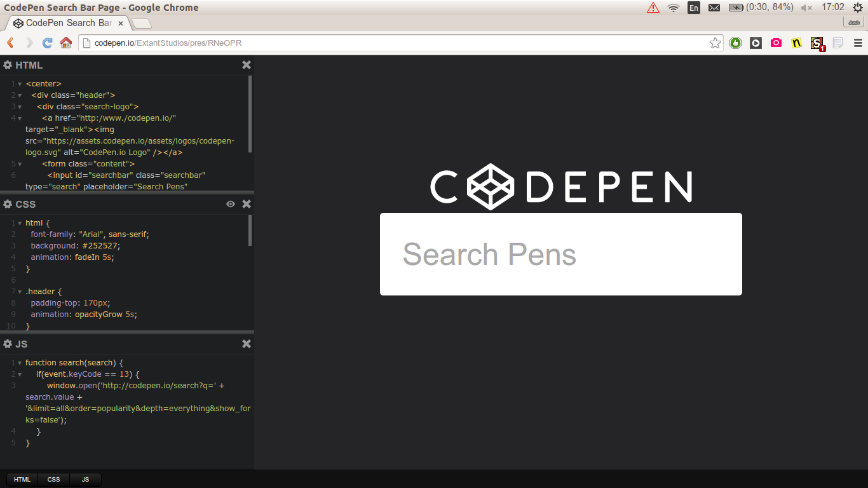
Task: Collapse the html rule in the CSS panel
Action: point(19,223)
